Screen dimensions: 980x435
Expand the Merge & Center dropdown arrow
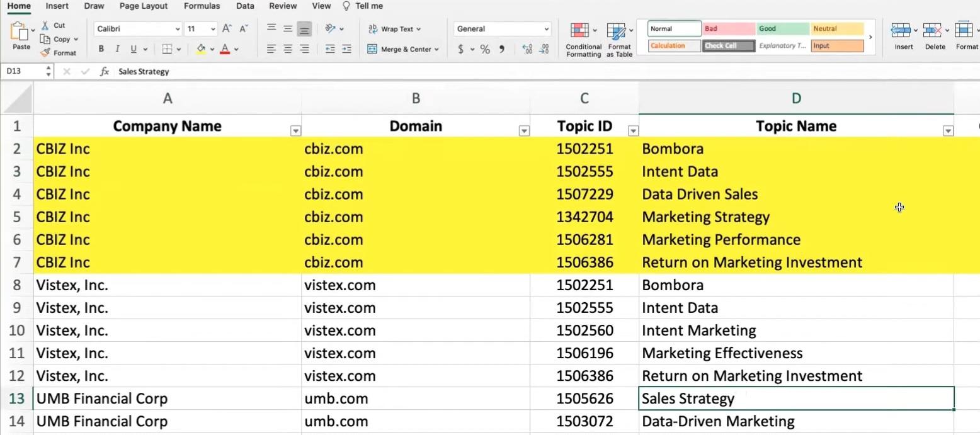(x=436, y=50)
